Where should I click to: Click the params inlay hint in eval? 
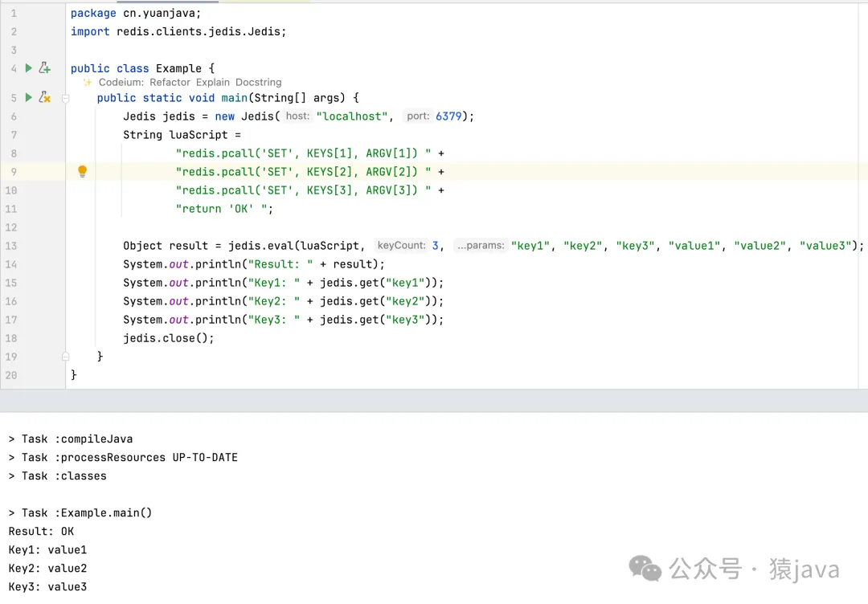[480, 246]
